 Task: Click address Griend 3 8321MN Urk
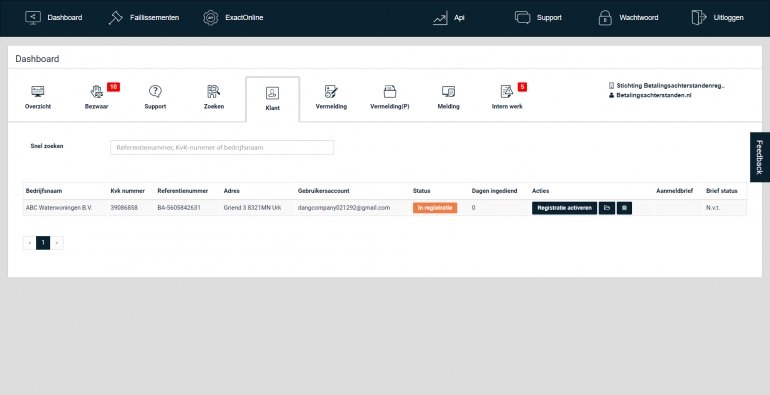tap(252, 208)
